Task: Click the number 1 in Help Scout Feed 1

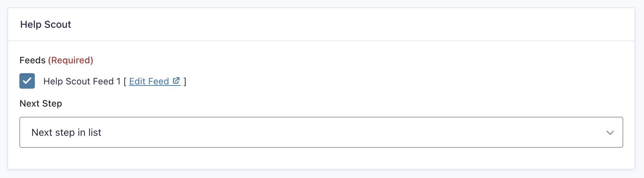Action: tap(119, 82)
